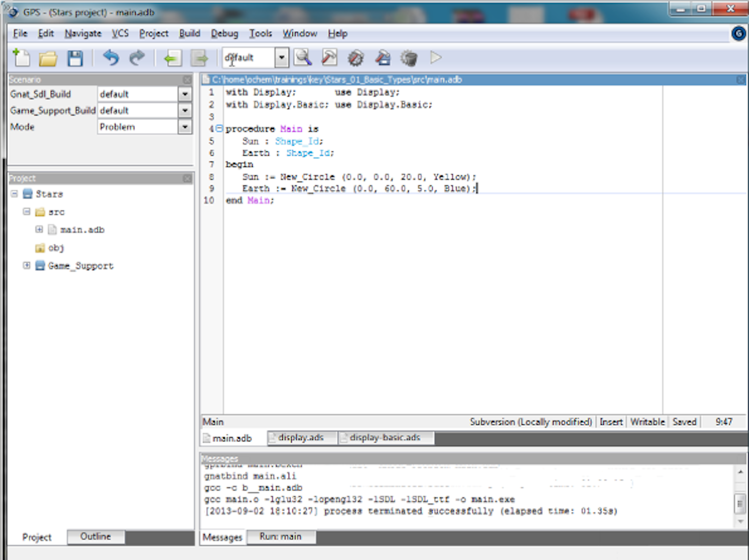Go to previous location green arrow

pos(172,58)
